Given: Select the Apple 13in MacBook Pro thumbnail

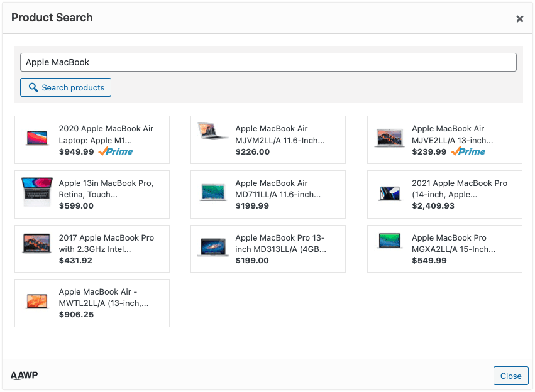Looking at the screenshot, I should tap(37, 192).
